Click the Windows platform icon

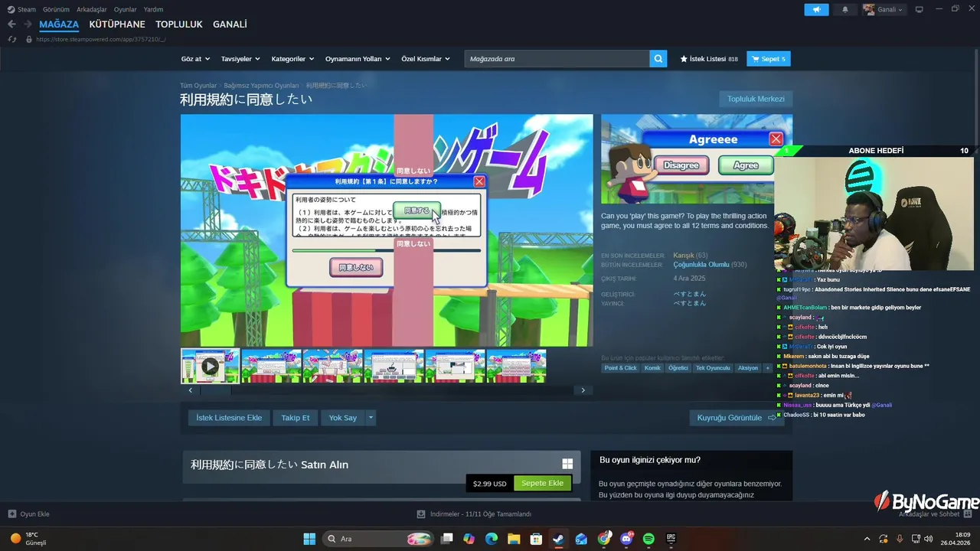pos(567,464)
